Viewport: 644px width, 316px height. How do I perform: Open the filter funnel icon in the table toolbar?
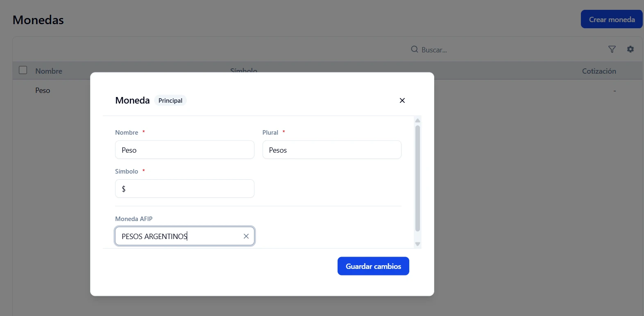tap(612, 50)
